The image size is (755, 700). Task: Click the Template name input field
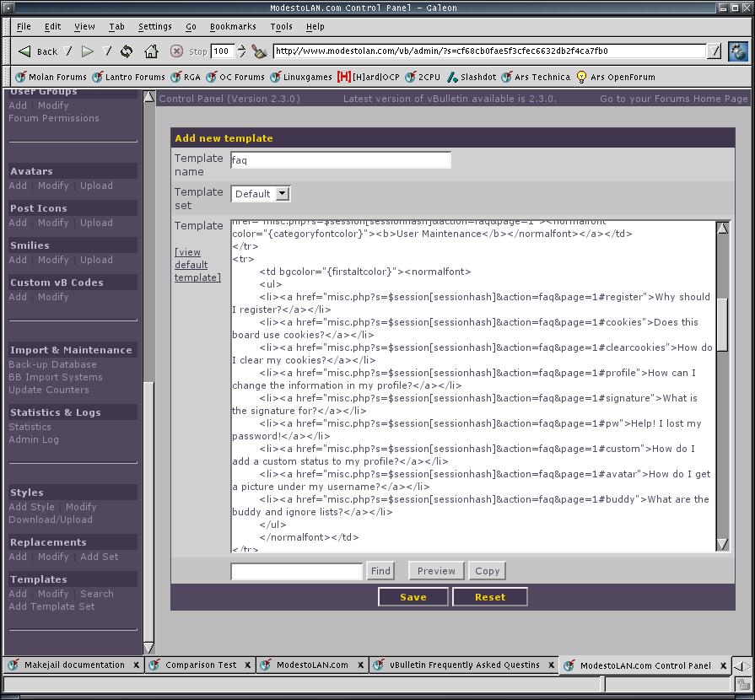pos(341,160)
